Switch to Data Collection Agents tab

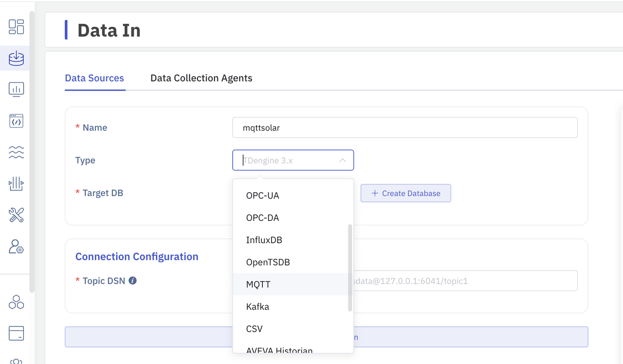tap(201, 78)
